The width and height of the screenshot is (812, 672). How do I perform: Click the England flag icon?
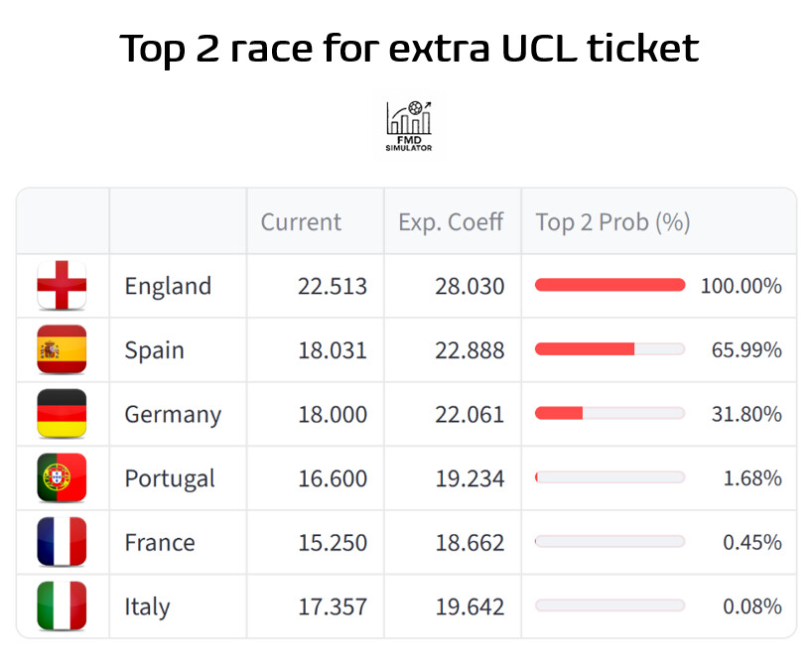point(62,286)
